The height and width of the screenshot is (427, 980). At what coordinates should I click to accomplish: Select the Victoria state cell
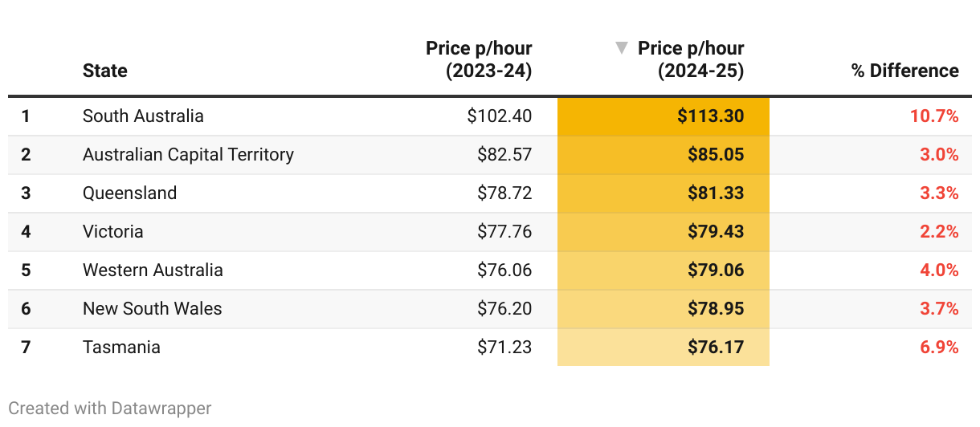coord(113,231)
